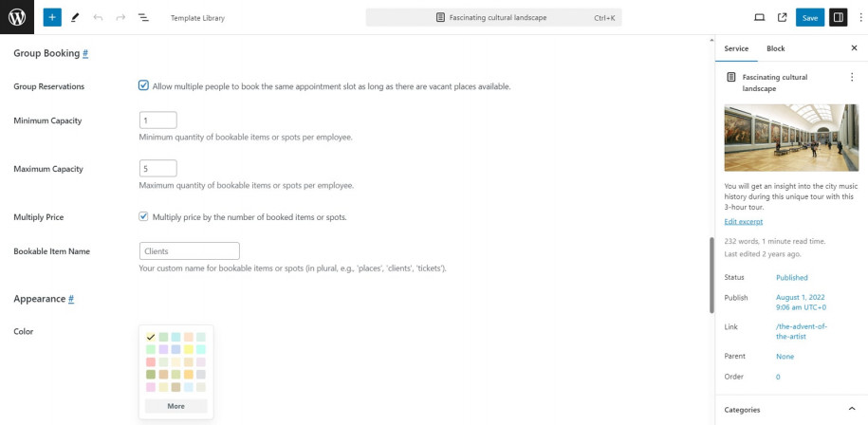This screenshot has width=868, height=425.
Task: Open the Published status dropdown
Action: click(x=792, y=278)
